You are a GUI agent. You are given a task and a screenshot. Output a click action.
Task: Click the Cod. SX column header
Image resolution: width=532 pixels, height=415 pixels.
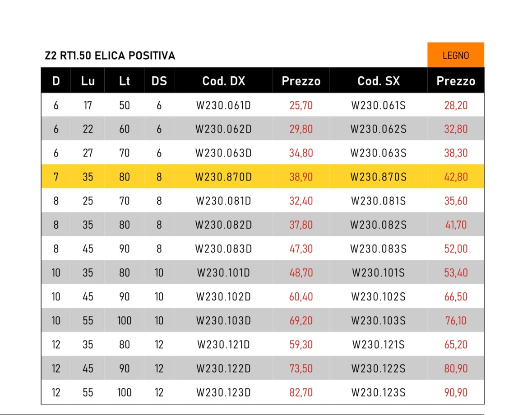378,81
